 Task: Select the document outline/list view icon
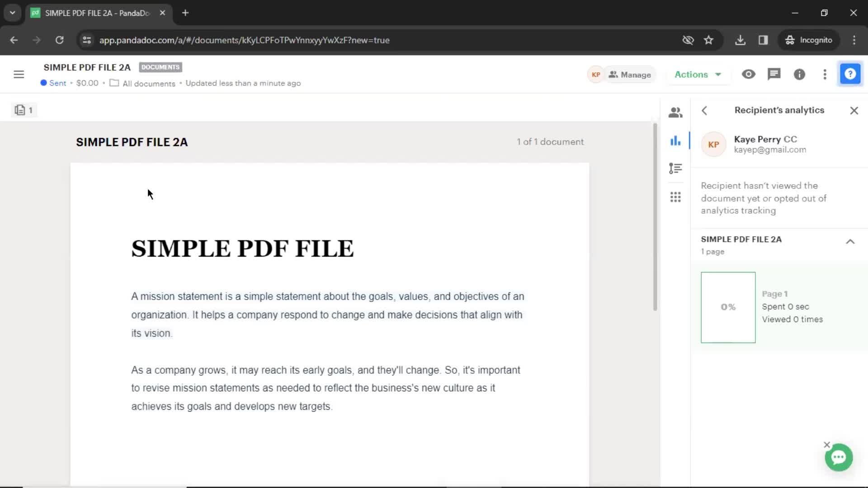[x=675, y=169]
